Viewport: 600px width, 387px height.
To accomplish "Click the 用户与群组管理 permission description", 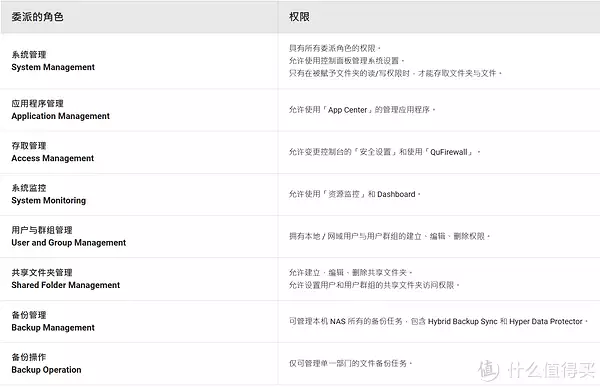I will pyautogui.click(x=390, y=236).
